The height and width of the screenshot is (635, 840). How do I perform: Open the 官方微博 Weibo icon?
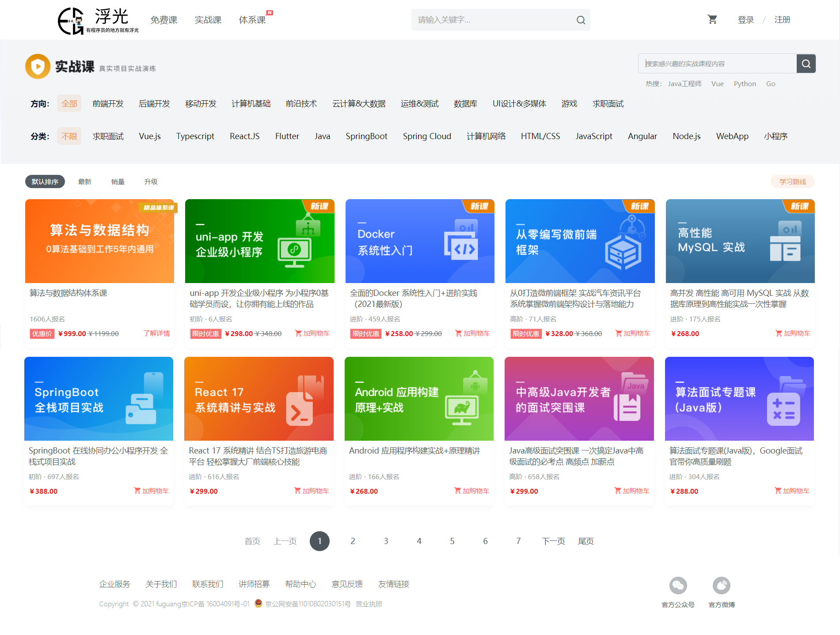(721, 586)
